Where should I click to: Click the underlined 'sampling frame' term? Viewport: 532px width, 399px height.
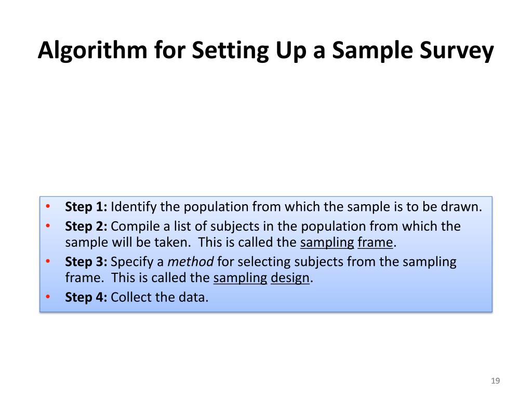coord(347,243)
